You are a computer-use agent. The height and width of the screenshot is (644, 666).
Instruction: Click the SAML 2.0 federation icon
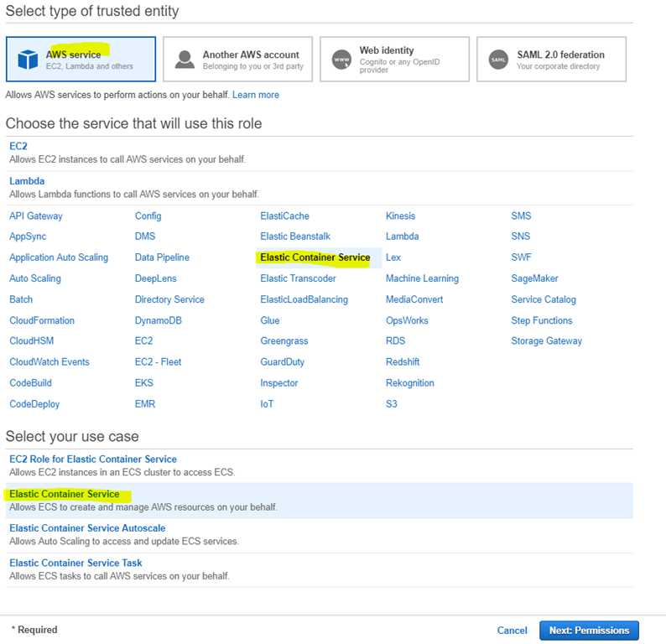[498, 60]
